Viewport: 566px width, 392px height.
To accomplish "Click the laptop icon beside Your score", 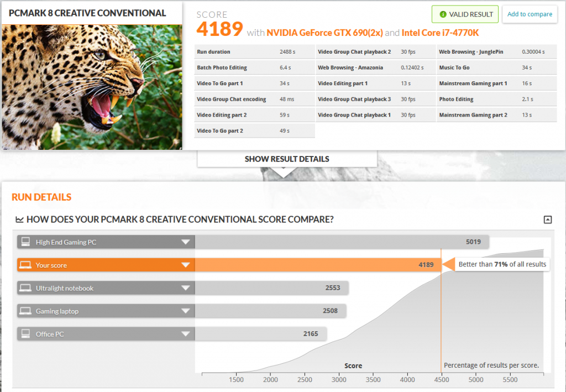I will [x=24, y=265].
